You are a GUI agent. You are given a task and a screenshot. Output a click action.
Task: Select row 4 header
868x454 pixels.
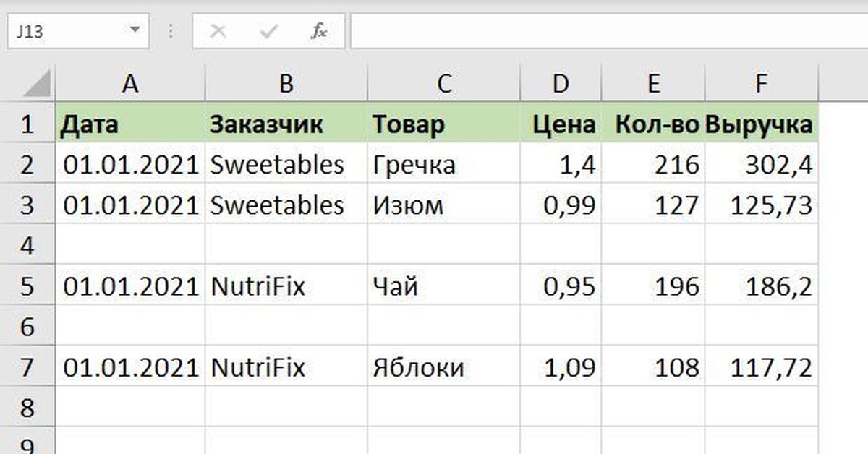[27, 247]
